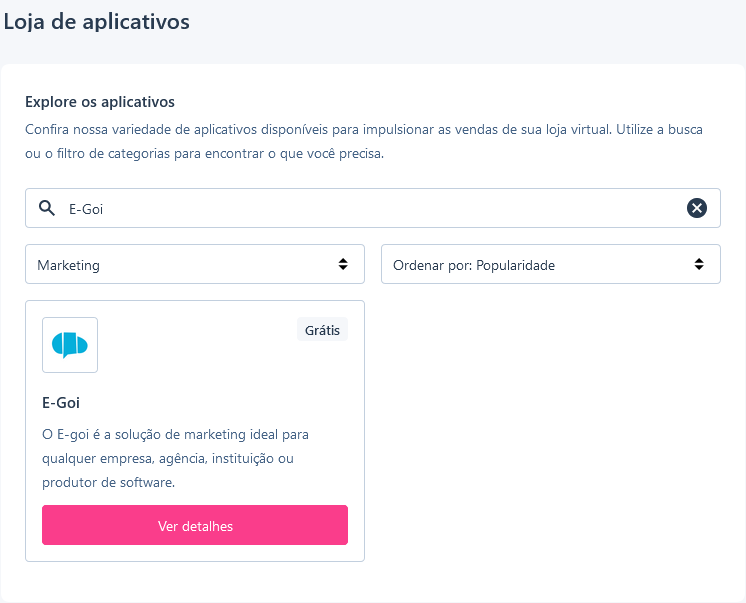
Task: Open the Marketing category filter
Action: (195, 264)
